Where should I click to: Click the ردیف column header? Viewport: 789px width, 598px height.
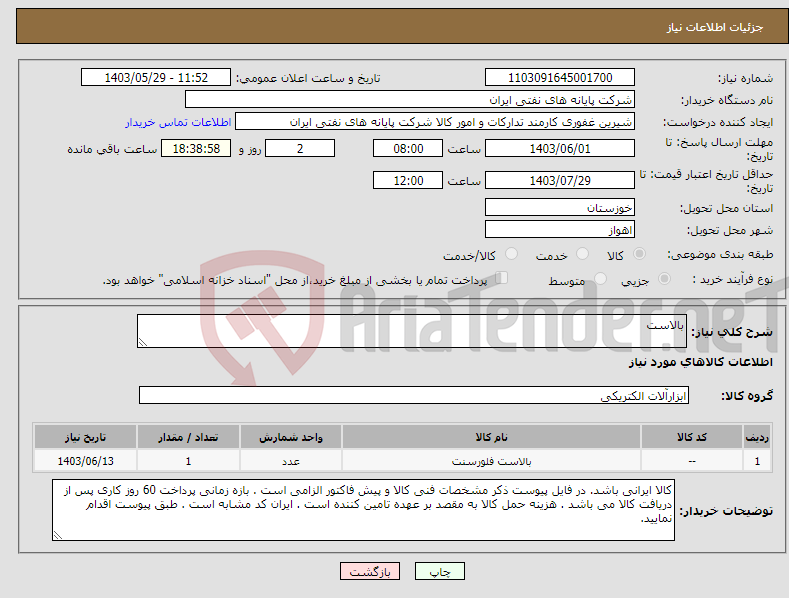tap(757, 437)
